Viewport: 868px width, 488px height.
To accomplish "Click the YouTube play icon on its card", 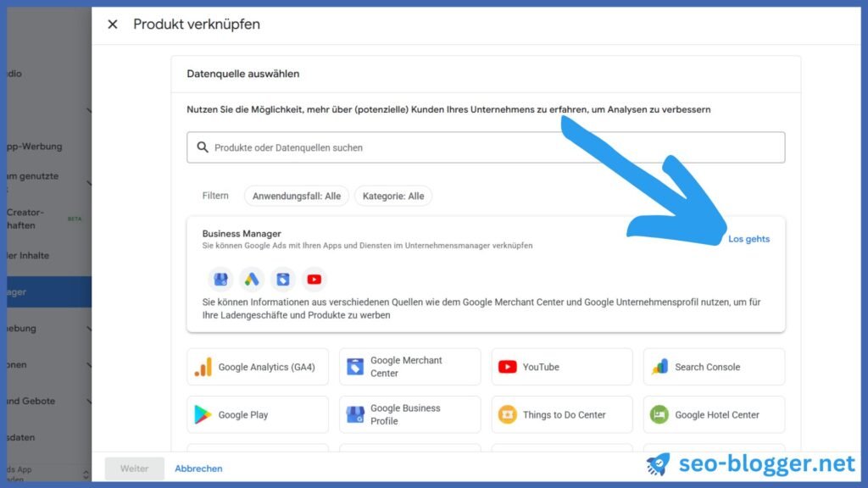I will [507, 367].
